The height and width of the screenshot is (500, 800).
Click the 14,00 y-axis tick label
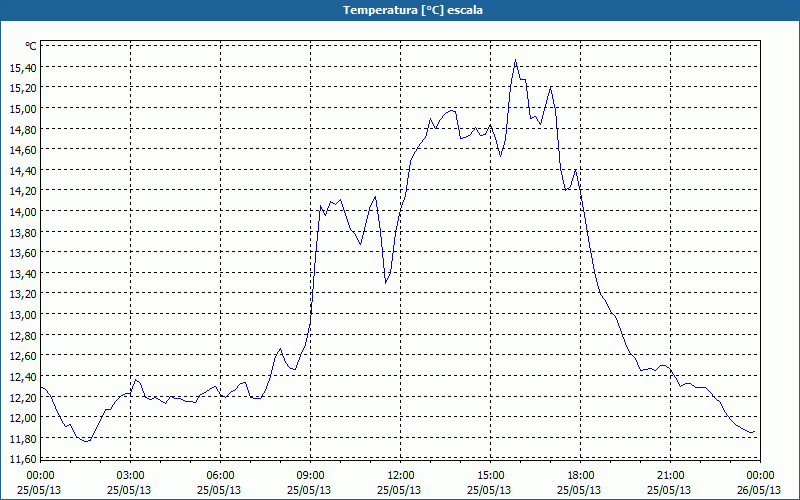coord(22,211)
